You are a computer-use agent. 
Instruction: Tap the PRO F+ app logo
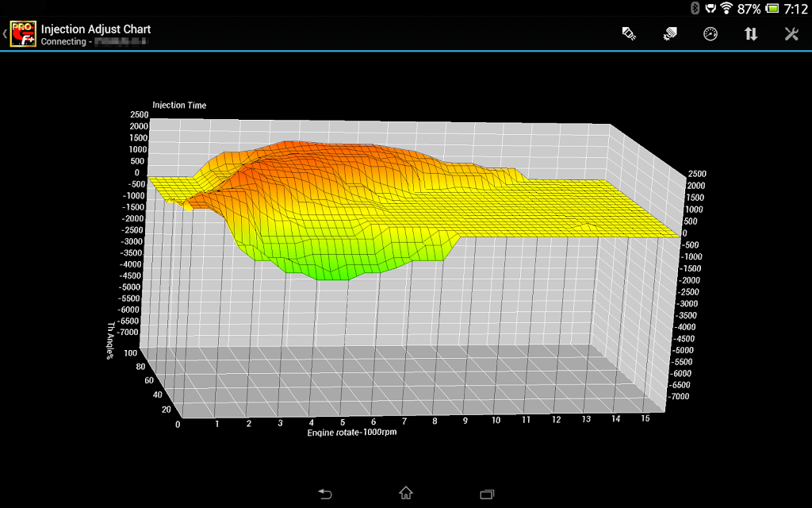coord(23,34)
